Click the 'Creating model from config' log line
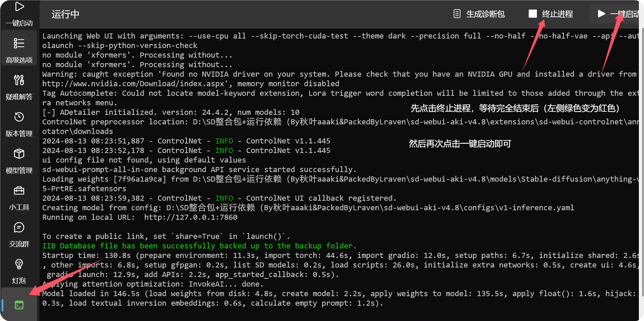The width and height of the screenshot is (644, 321). [x=308, y=208]
